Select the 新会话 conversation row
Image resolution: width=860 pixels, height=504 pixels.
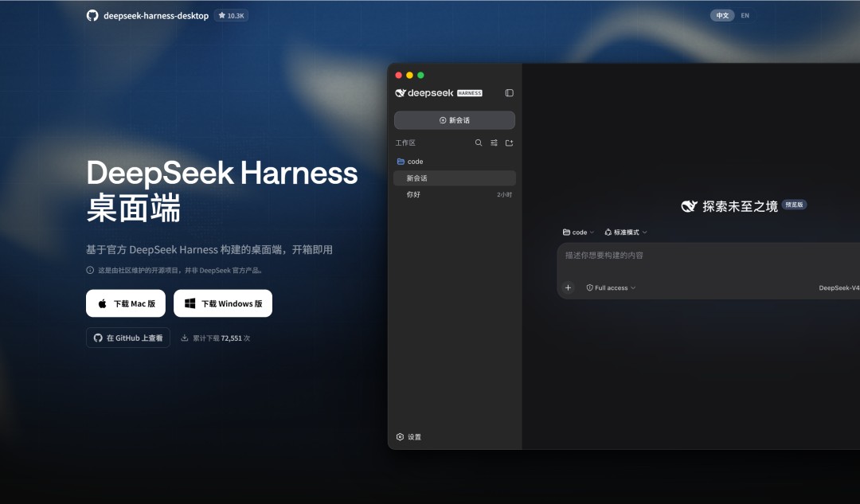[x=455, y=178]
